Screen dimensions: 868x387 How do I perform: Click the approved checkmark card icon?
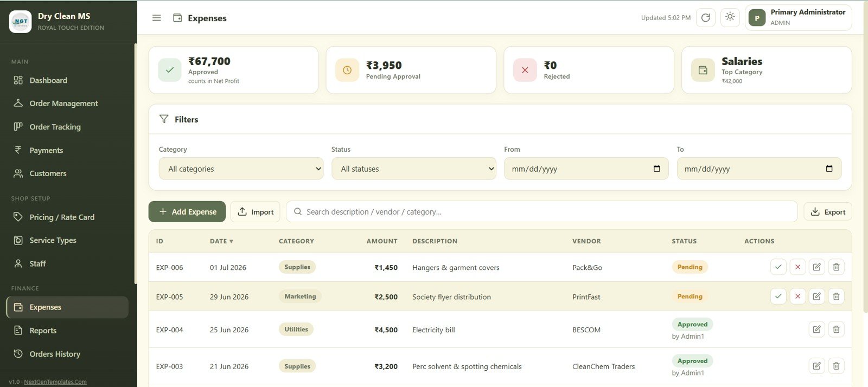click(x=170, y=70)
